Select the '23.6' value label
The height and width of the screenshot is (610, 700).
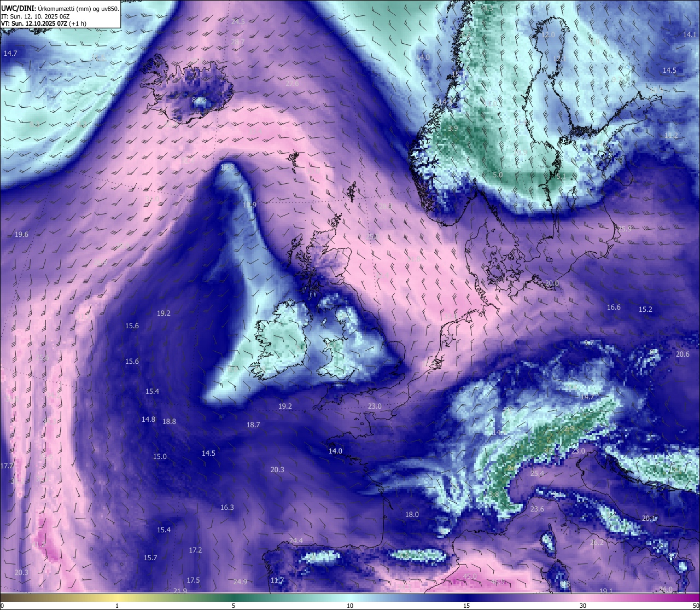point(537,509)
